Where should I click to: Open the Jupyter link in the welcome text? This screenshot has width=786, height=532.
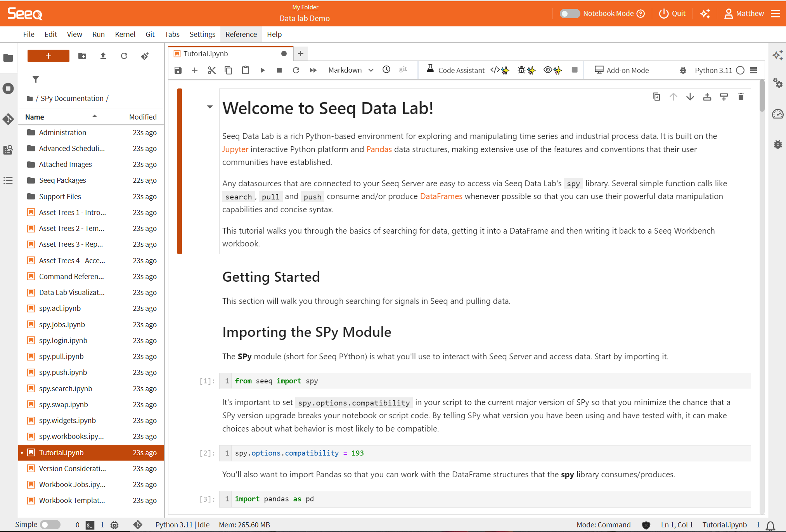pos(235,149)
